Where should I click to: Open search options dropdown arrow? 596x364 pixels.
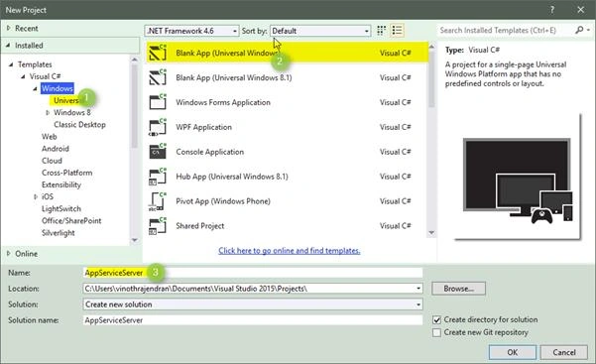[588, 30]
